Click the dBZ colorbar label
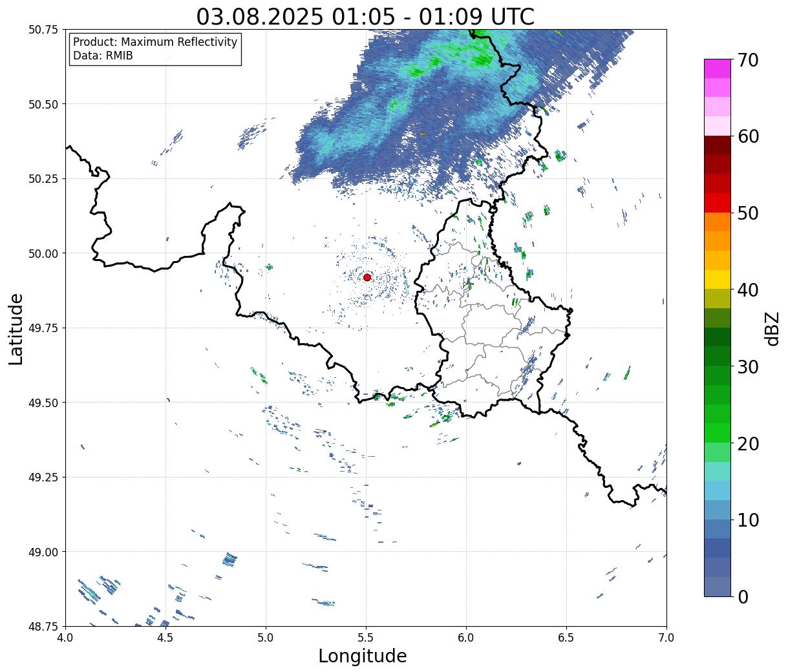 tap(772, 328)
